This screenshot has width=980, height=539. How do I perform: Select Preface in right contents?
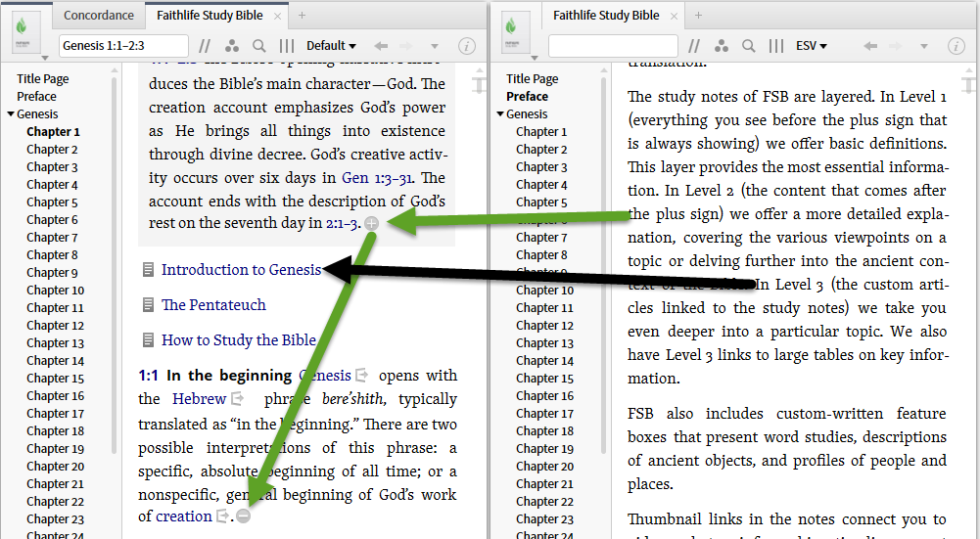click(x=527, y=96)
